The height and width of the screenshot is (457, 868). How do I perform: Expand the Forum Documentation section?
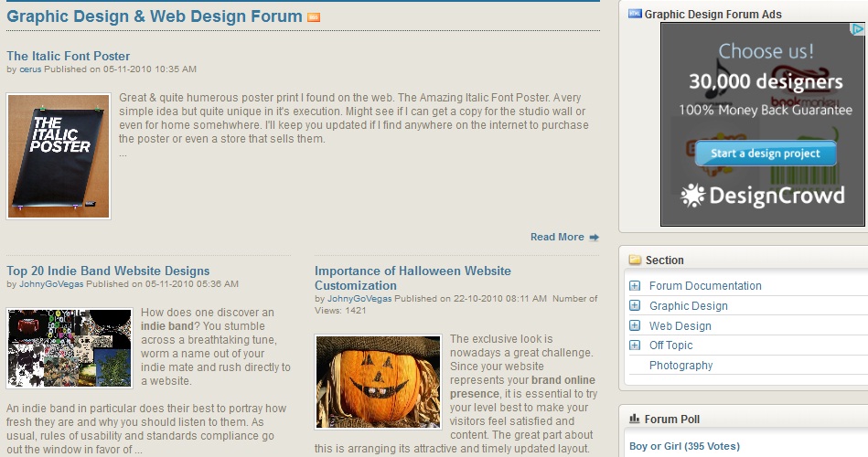[635, 285]
